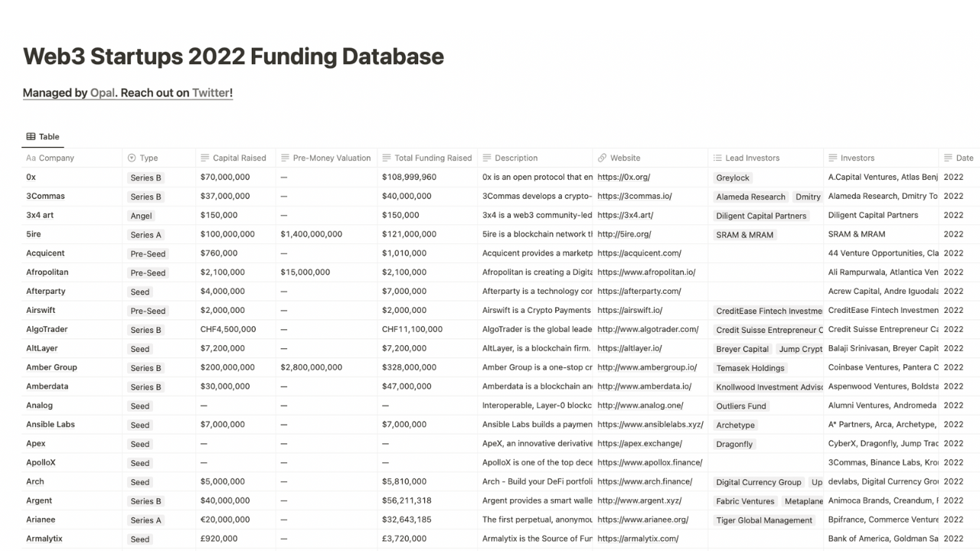Click the Web3 Startups 2022 Funding Database title

click(x=234, y=56)
